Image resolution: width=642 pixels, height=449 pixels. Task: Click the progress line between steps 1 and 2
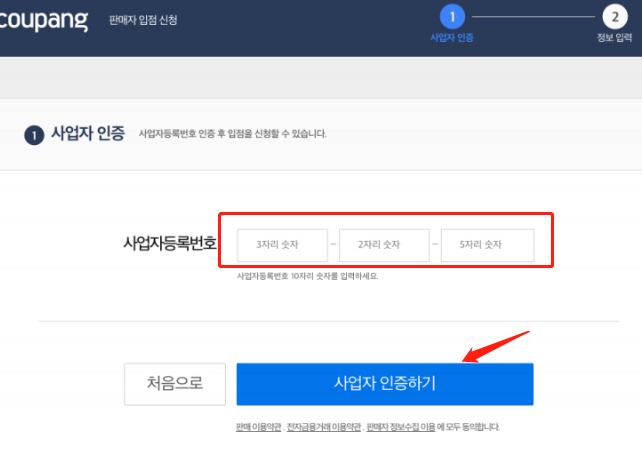534,16
